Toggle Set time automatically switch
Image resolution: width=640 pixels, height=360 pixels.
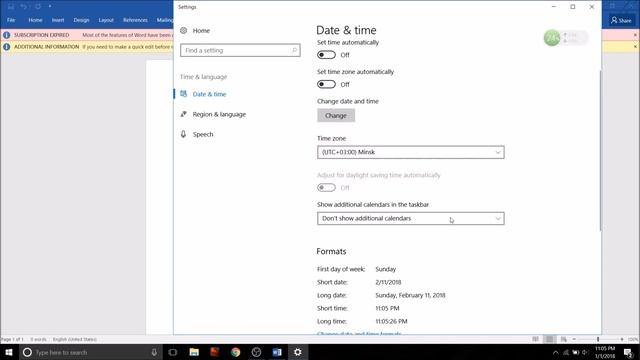[326, 55]
